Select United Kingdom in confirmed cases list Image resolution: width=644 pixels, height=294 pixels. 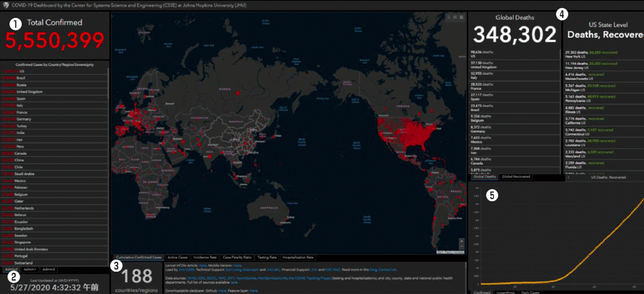click(54, 92)
